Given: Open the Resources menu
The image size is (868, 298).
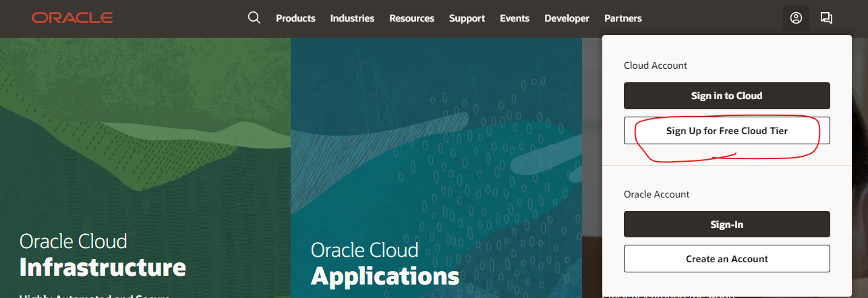Looking at the screenshot, I should (411, 18).
